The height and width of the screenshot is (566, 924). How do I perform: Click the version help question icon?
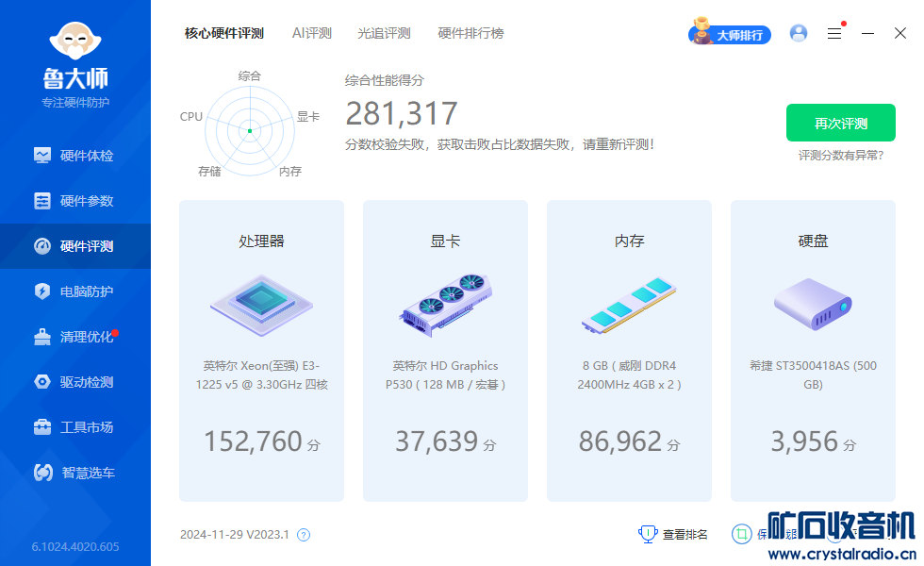[x=304, y=535]
